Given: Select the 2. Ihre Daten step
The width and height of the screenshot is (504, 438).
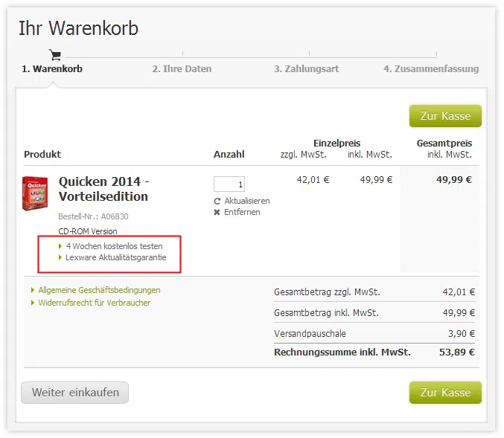Looking at the screenshot, I should pyautogui.click(x=182, y=68).
